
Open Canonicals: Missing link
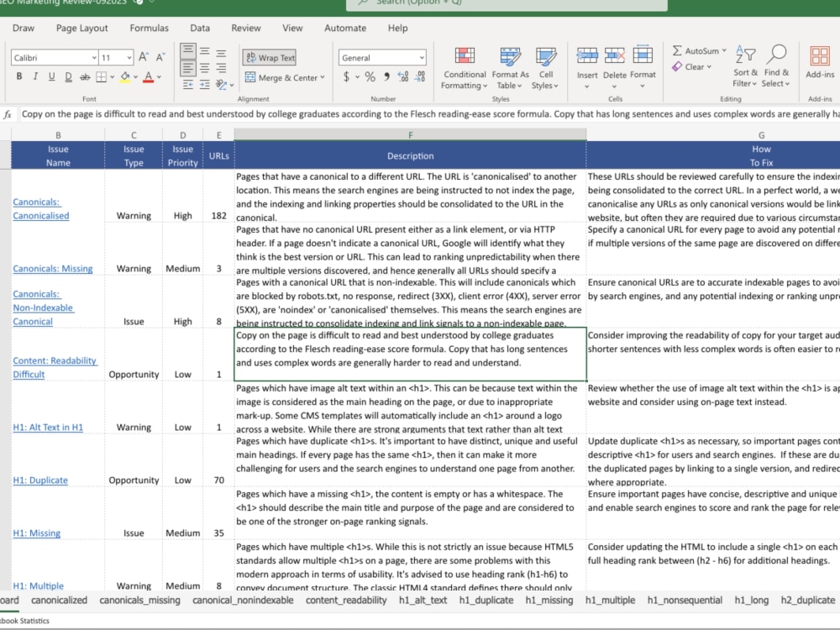52,269
